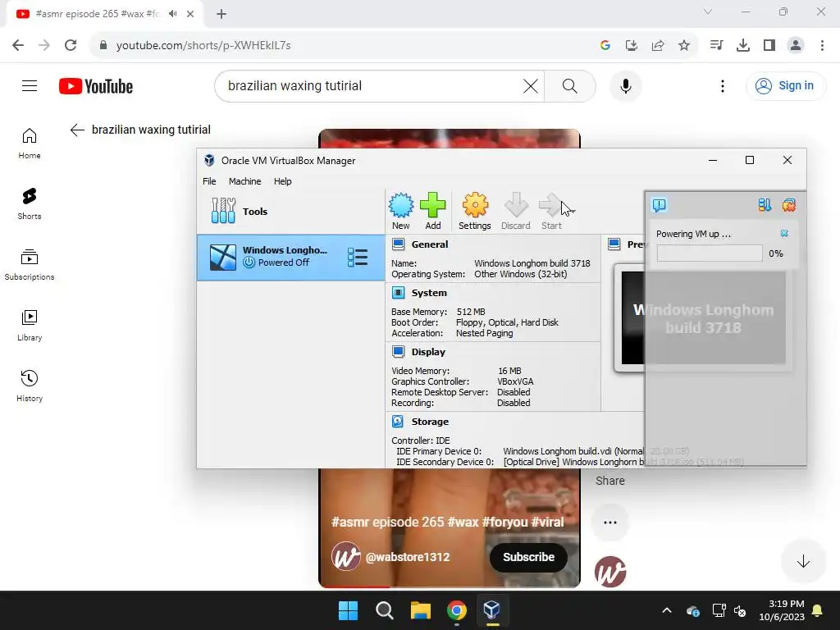Open the File menu in VirtualBox

pos(209,181)
